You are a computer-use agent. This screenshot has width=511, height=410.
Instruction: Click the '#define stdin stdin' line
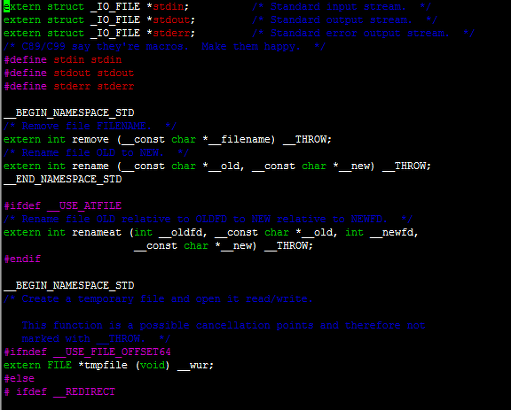[63, 60]
